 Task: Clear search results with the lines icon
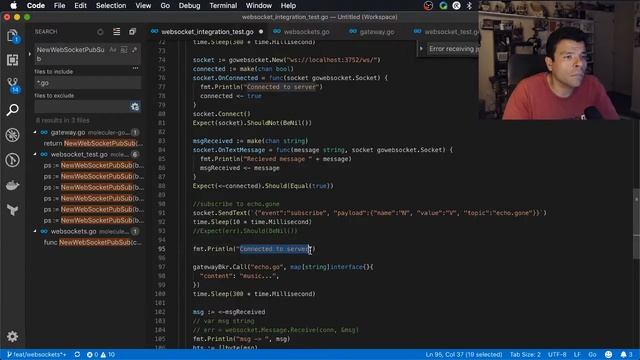click(116, 31)
